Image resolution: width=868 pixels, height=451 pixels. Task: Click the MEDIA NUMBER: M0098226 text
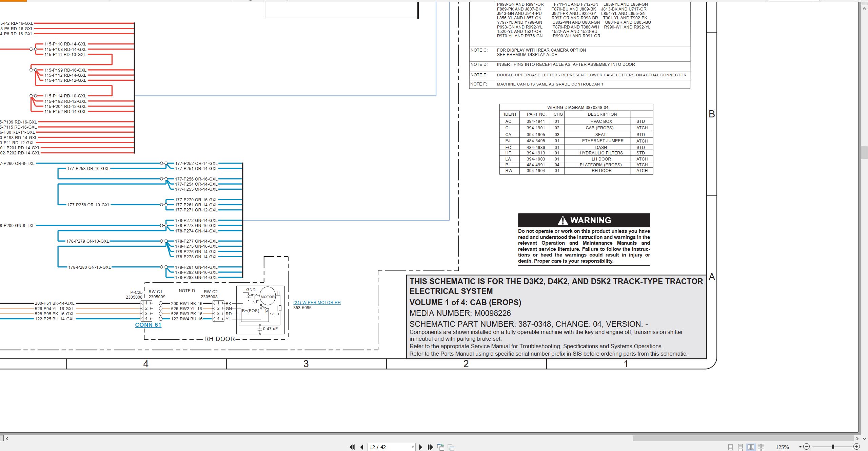(x=460, y=313)
